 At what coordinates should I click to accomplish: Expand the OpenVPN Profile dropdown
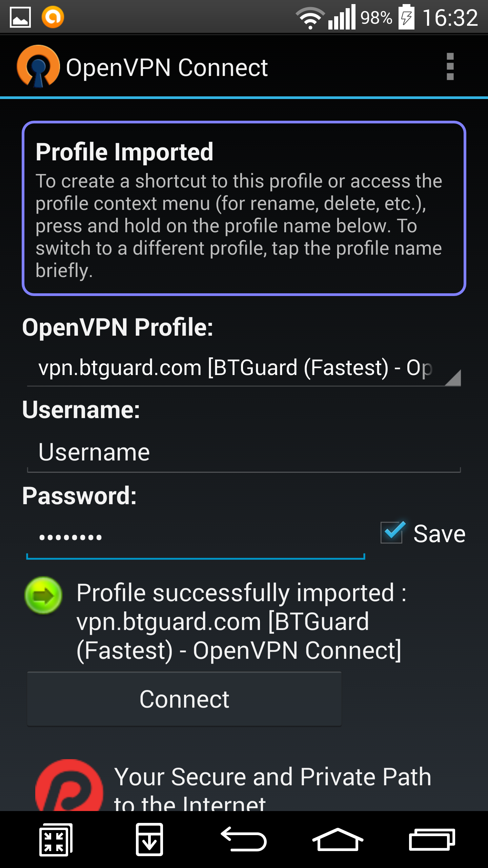[244, 369]
